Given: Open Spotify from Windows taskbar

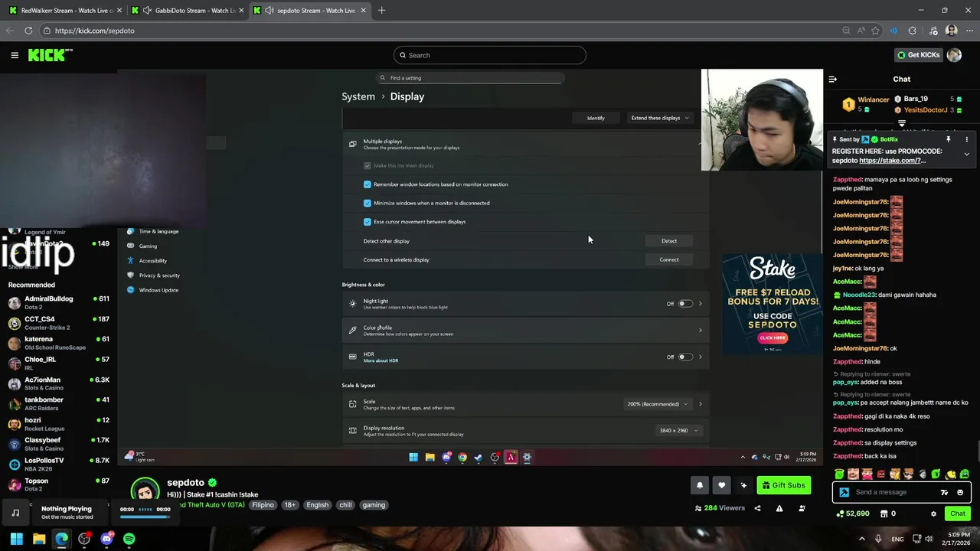Looking at the screenshot, I should (x=129, y=539).
